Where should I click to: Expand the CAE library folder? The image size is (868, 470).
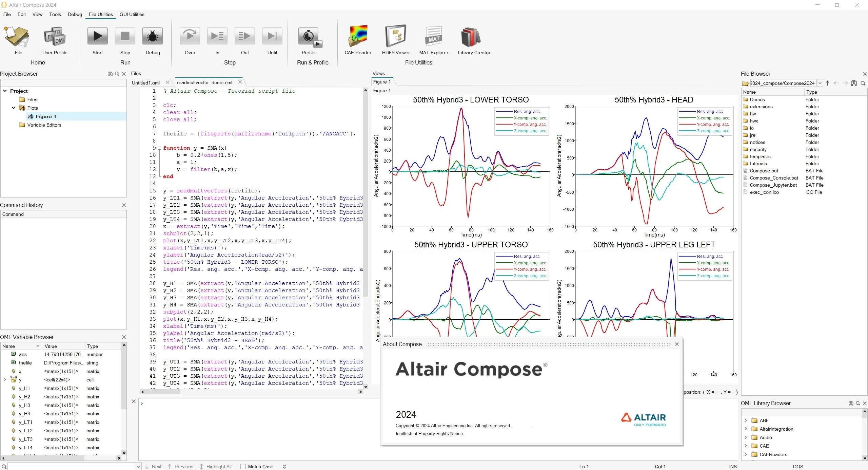pyautogui.click(x=746, y=446)
